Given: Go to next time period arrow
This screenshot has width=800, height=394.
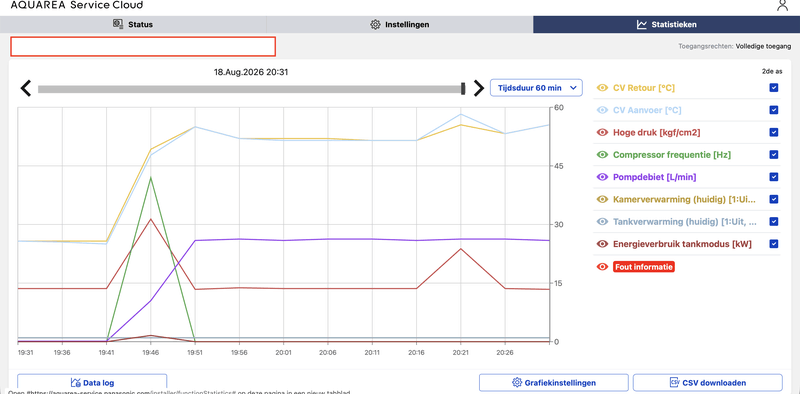Looking at the screenshot, I should tap(479, 88).
